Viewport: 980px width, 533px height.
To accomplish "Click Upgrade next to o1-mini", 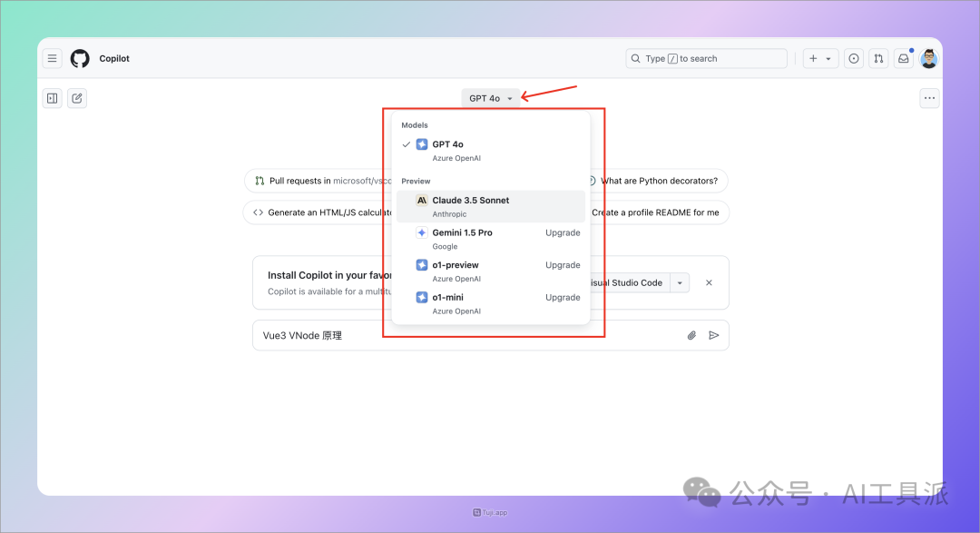I will [563, 297].
